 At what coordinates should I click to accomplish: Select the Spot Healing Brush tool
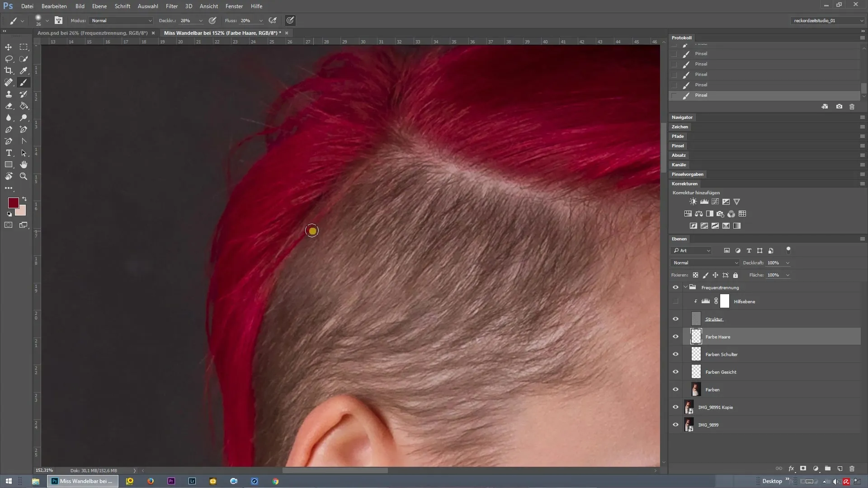(x=9, y=82)
